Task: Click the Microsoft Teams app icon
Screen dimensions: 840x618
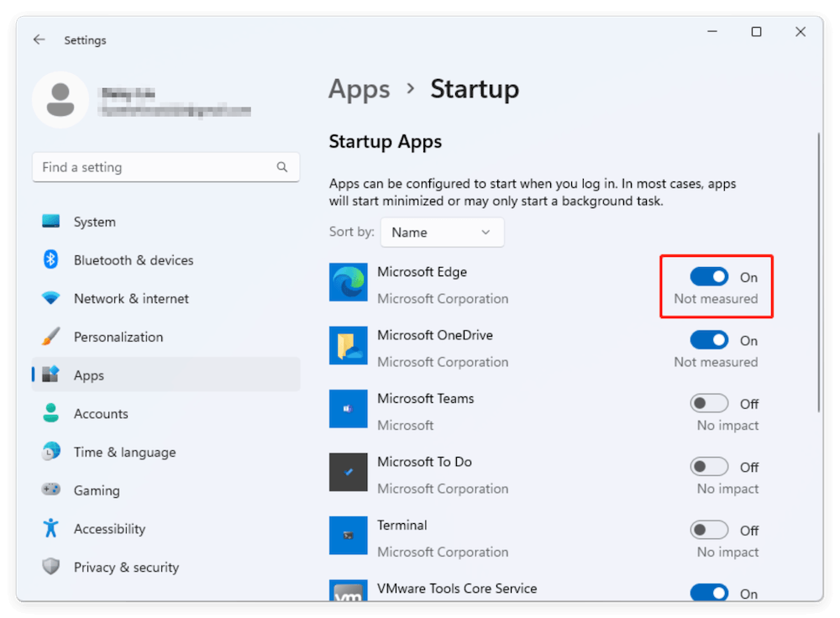Action: click(x=349, y=409)
